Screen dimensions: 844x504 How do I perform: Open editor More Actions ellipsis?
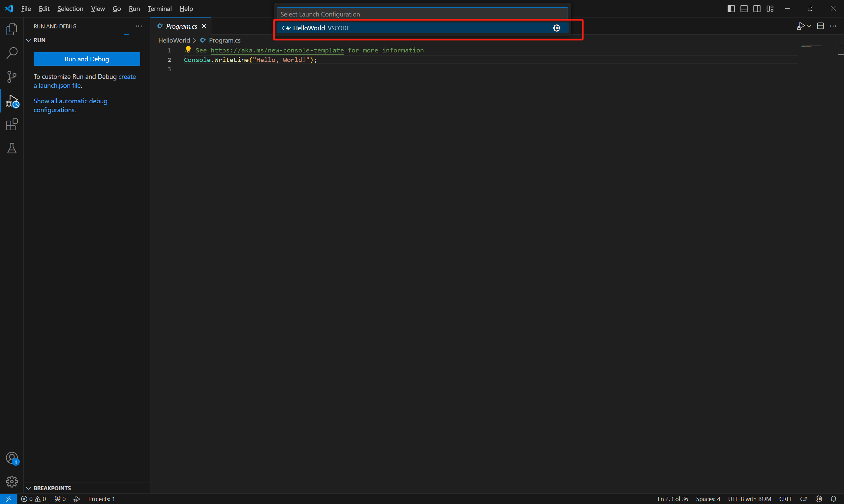833,26
